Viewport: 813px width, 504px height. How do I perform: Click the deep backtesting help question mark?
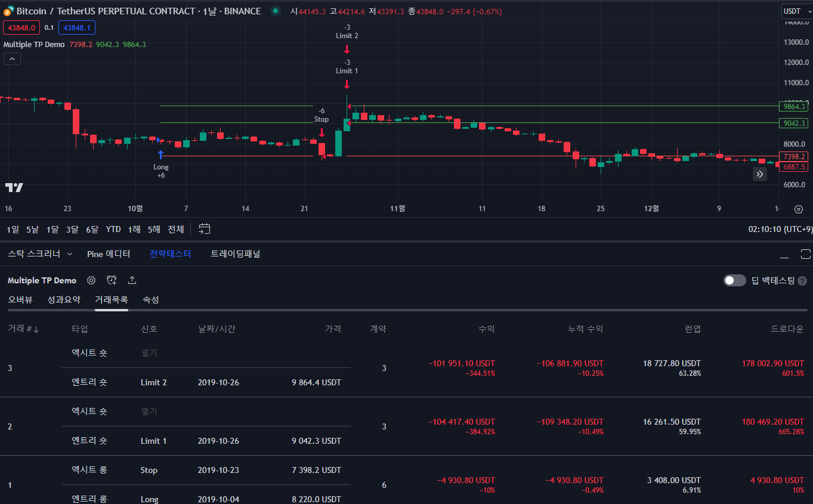tap(802, 281)
